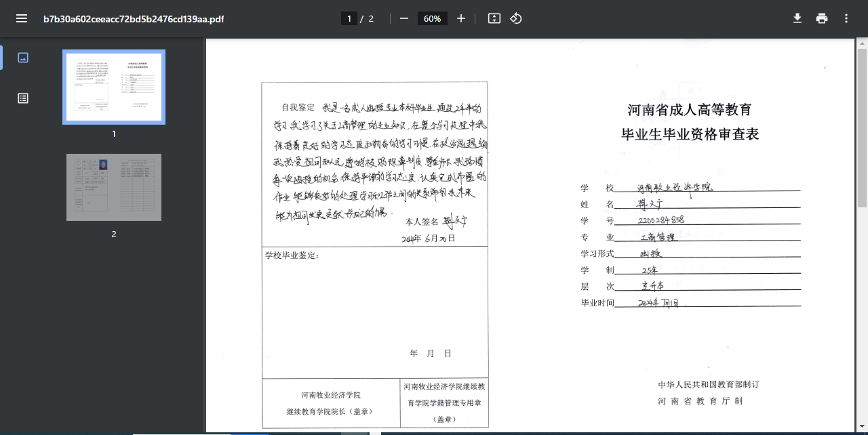Click the page number input field

click(349, 18)
